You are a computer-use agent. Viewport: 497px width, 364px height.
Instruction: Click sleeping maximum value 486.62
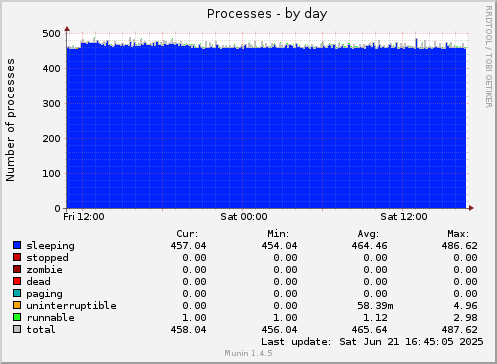pos(459,246)
